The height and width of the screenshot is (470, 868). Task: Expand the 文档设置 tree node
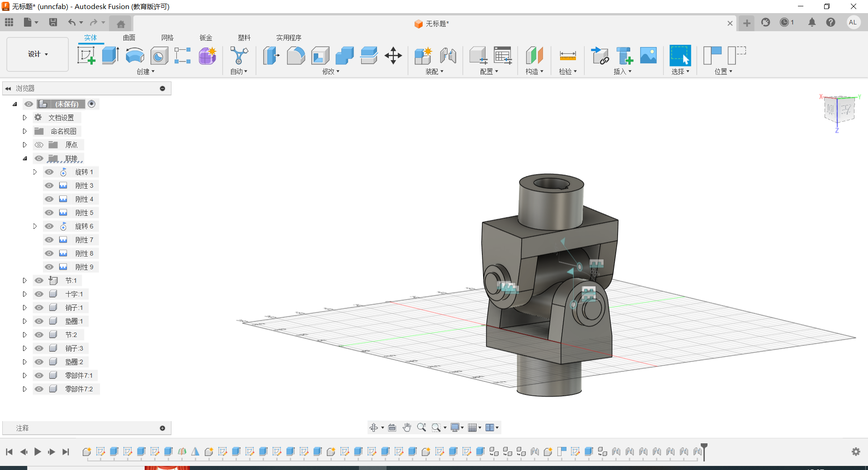pos(25,118)
